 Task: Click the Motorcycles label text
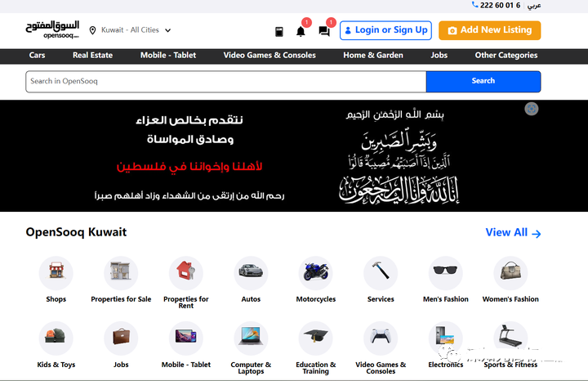[316, 299]
